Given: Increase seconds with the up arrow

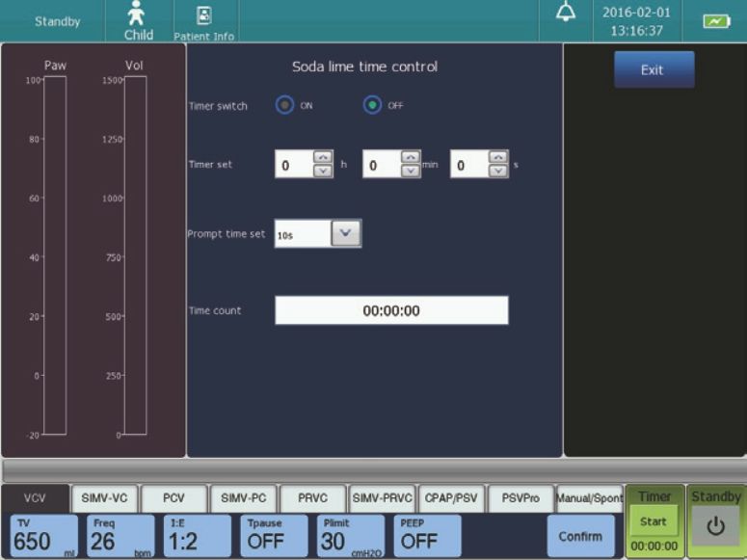Looking at the screenshot, I should click(x=497, y=158).
